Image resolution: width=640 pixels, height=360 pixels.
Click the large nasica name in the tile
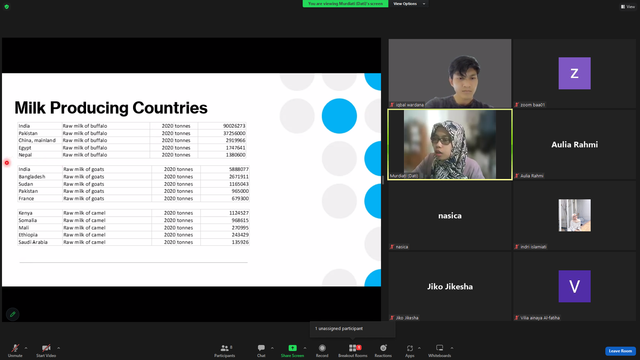coord(450,216)
